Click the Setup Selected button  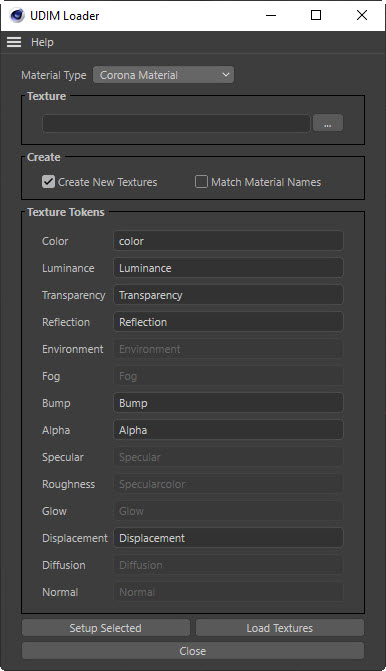point(106,628)
